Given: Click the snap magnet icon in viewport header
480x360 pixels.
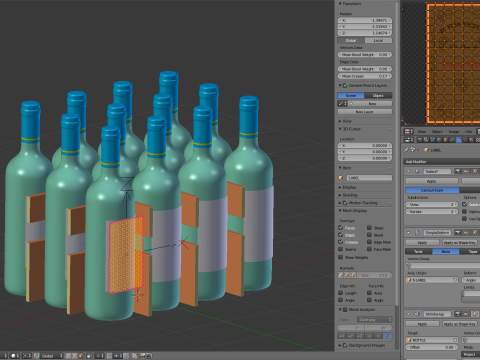Looking at the screenshot, I should 109,356.
